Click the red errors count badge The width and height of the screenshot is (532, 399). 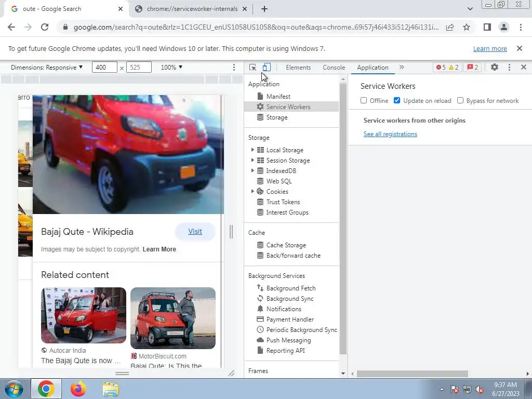click(447, 67)
